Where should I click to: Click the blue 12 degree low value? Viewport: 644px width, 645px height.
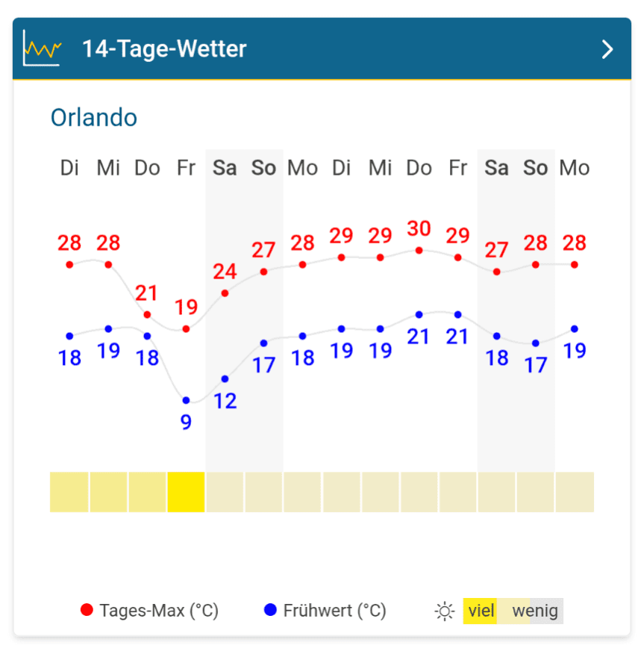(x=225, y=401)
